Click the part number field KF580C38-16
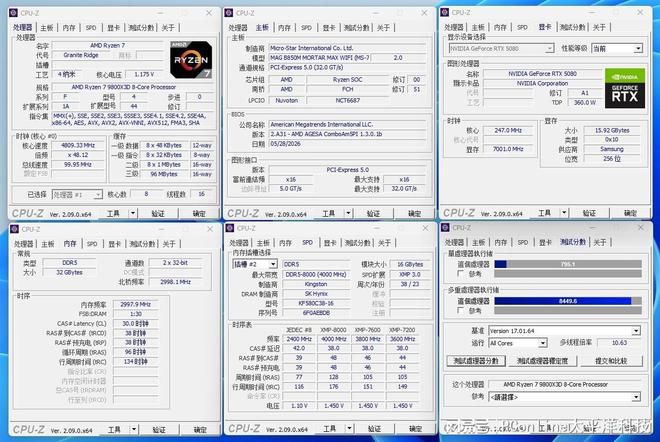Screen dimensions: 660x442 (x=316, y=304)
